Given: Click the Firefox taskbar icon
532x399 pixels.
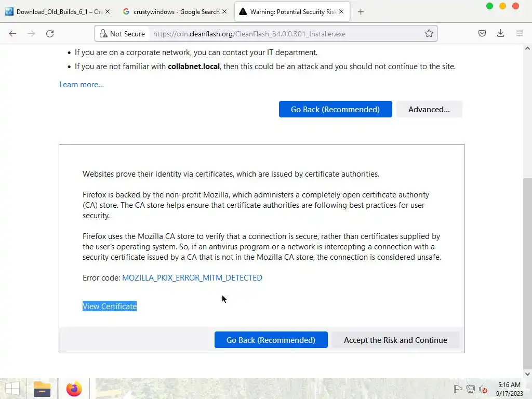Looking at the screenshot, I should pos(74,389).
